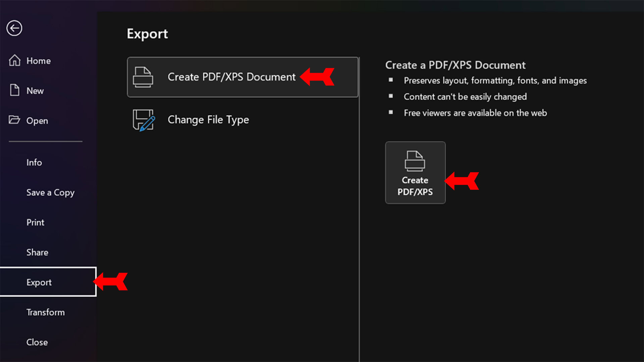Open the Home menu item
The width and height of the screenshot is (644, 362).
point(39,61)
